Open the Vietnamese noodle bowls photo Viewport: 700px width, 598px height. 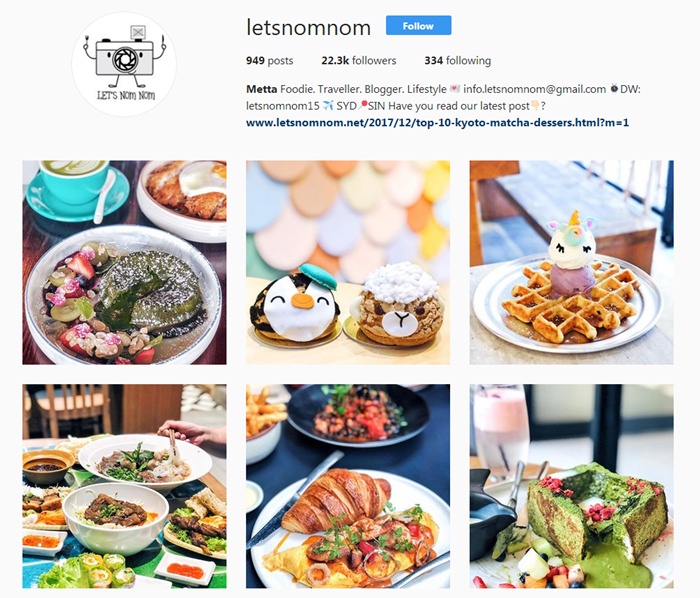pyautogui.click(x=125, y=486)
